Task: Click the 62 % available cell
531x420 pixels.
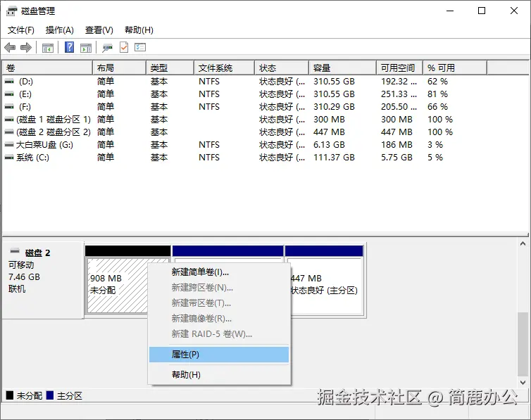Action: coord(437,82)
